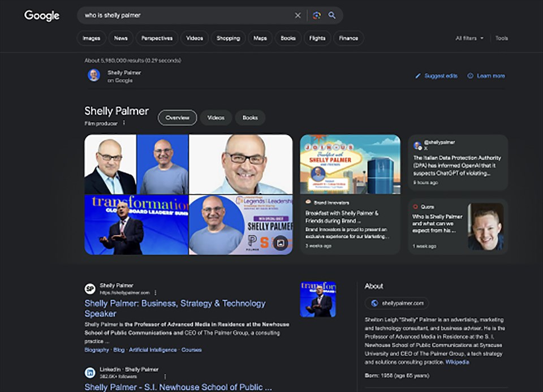Open the Quora 'Who is Shelly Palmer' card
This screenshot has height=392, width=543.
pos(458,226)
